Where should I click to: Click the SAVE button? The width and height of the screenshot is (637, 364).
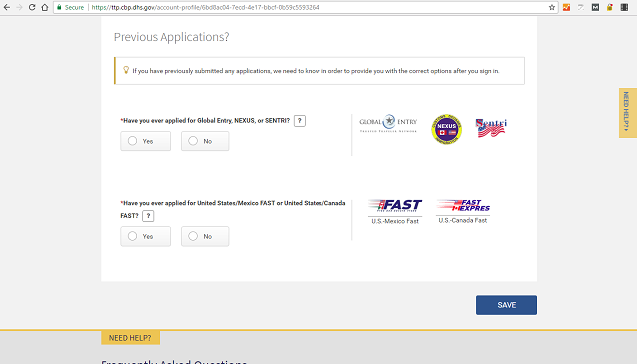point(507,305)
